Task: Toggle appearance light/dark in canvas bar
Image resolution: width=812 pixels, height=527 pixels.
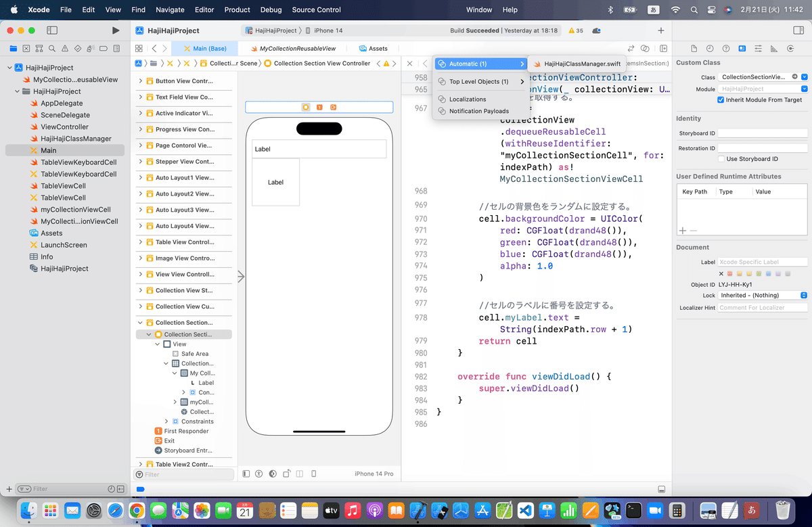Action: 273,474
